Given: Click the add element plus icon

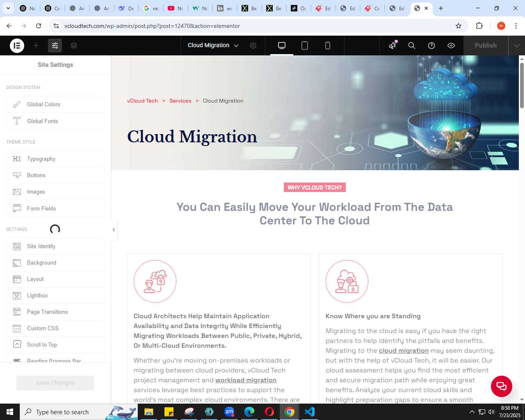Looking at the screenshot, I should tap(36, 46).
